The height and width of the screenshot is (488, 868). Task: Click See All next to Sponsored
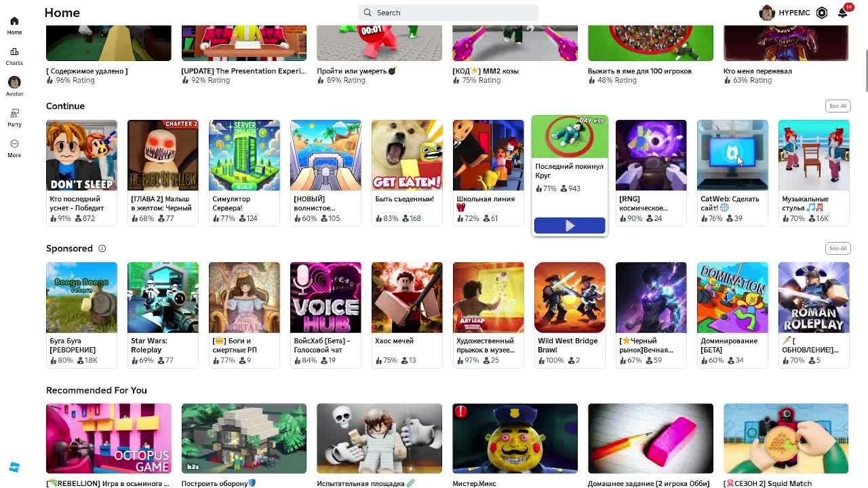838,248
